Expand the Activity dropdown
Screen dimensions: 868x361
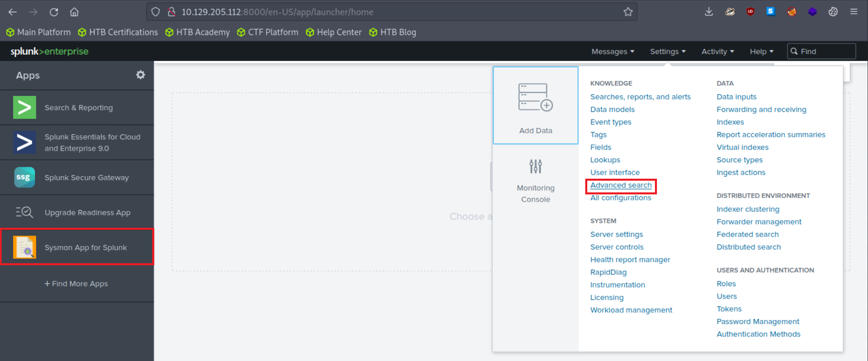tap(717, 52)
